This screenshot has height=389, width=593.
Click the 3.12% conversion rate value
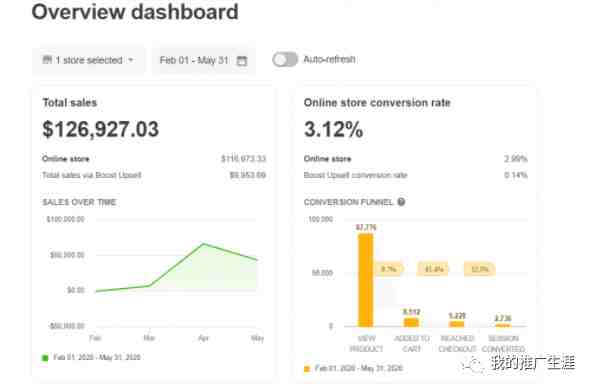tap(334, 129)
